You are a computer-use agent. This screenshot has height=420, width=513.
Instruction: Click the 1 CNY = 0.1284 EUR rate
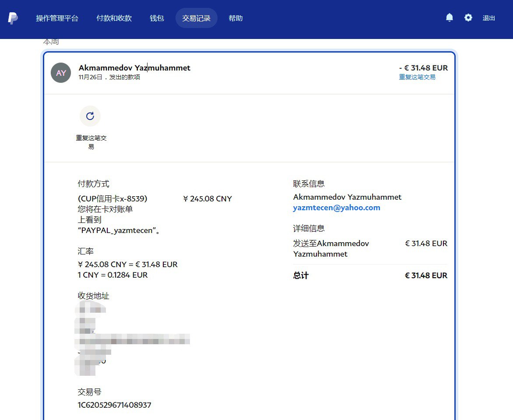(x=112, y=275)
